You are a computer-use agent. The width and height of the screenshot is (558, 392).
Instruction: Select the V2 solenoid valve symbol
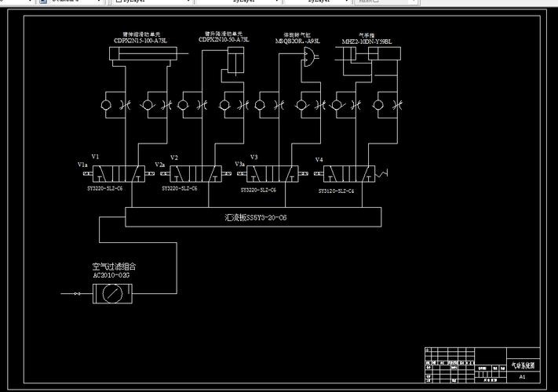pyautogui.click(x=195, y=174)
